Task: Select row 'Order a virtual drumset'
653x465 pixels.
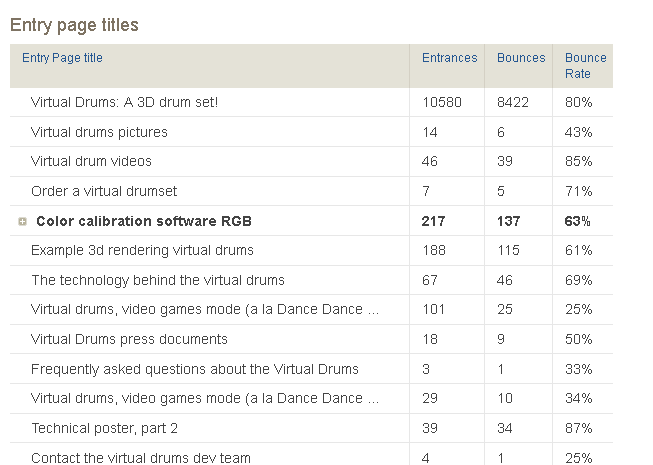Action: click(312, 191)
